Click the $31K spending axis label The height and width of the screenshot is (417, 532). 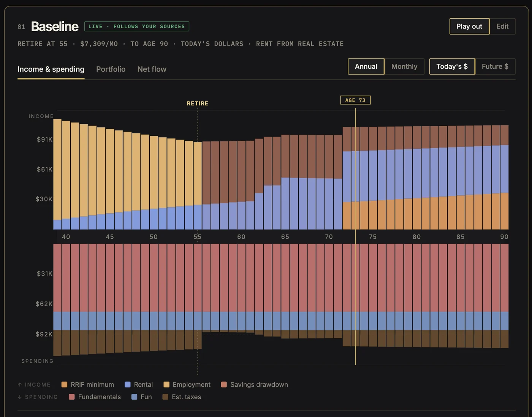coord(44,274)
